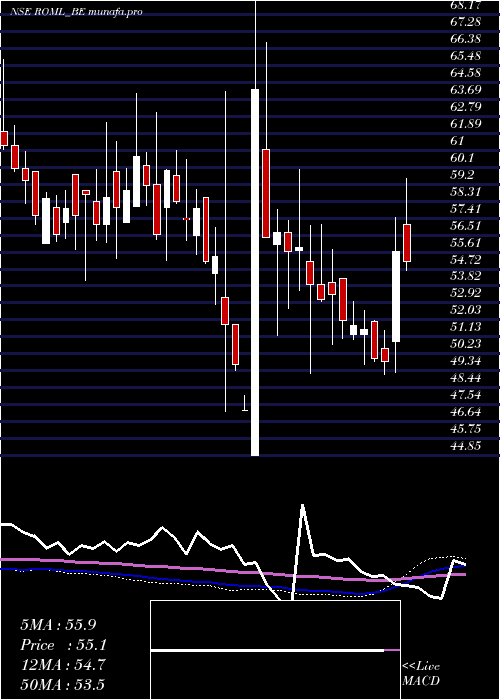Screen dimensions: 500x700
Task: Select the 56.51 price axis label
Action: (x=466, y=226)
